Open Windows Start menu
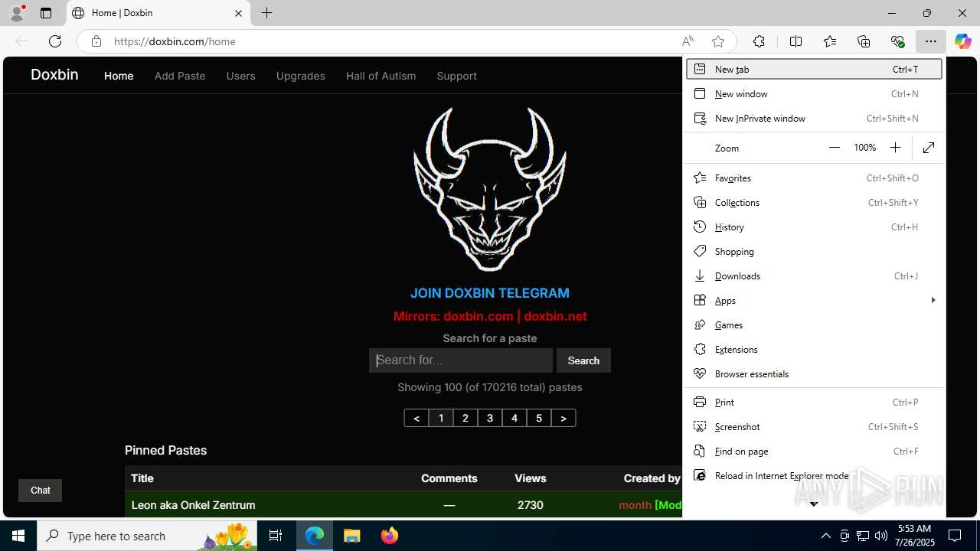Image resolution: width=980 pixels, height=551 pixels. pyautogui.click(x=18, y=536)
